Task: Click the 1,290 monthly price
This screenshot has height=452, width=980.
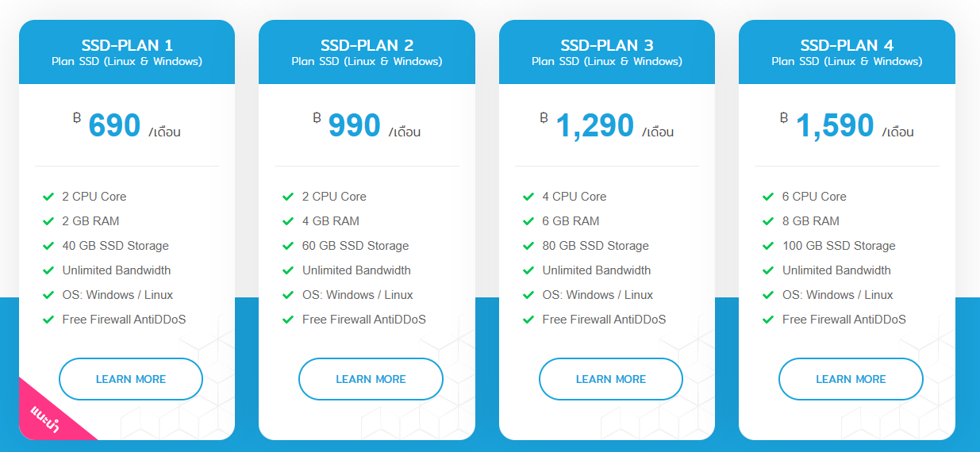Action: (595, 126)
